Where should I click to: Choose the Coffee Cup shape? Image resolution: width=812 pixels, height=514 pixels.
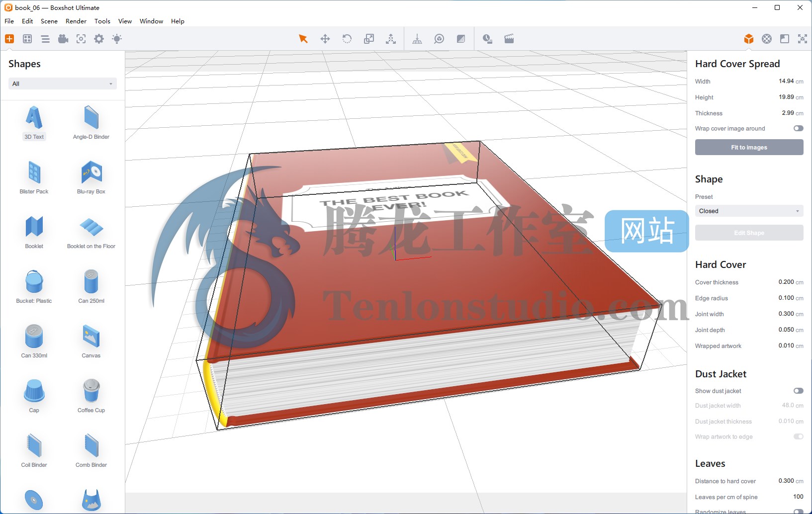tap(91, 396)
